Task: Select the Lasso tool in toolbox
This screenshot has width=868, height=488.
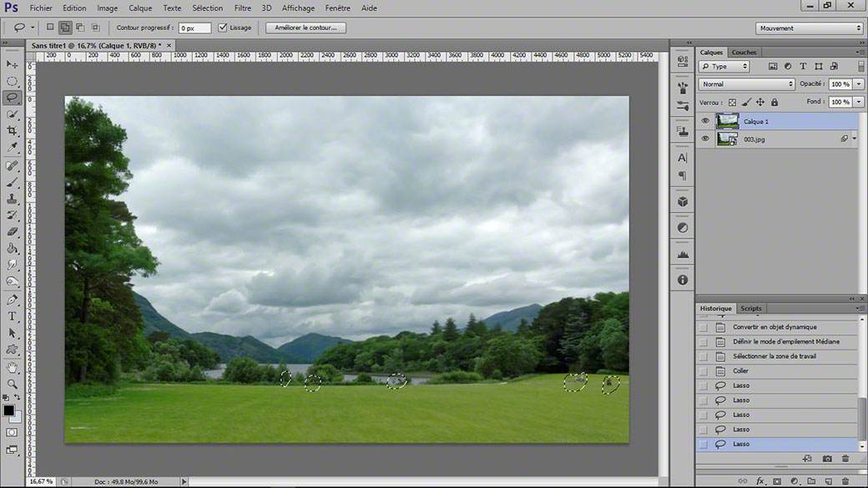Action: (x=12, y=98)
